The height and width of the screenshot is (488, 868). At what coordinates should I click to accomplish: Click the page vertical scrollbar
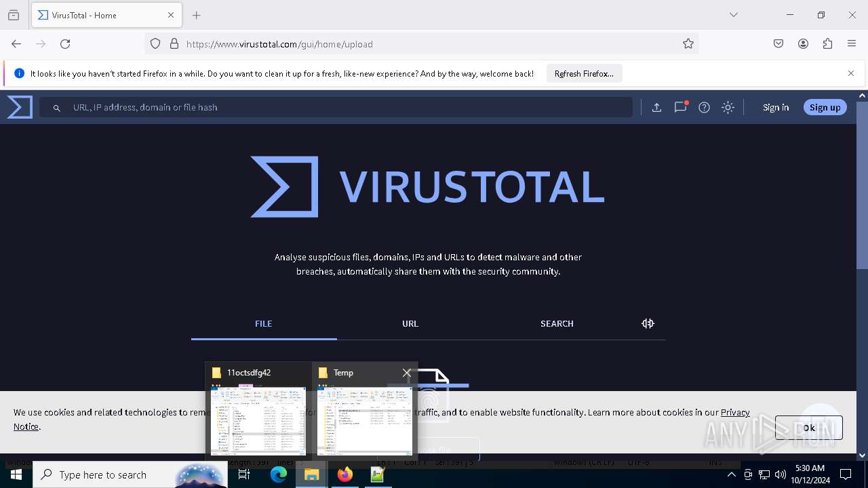862,184
